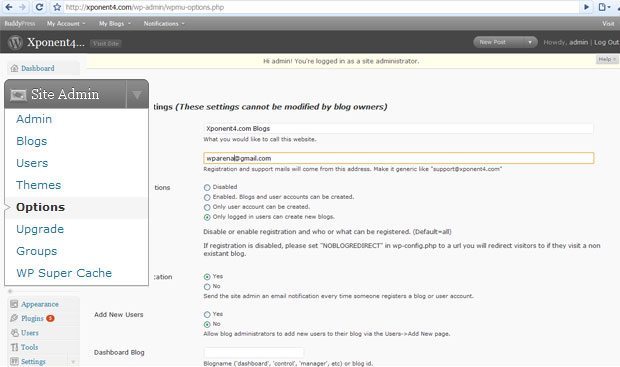Select Enabled blogs and user accounts option
This screenshot has width=620, height=367.
[x=207, y=197]
